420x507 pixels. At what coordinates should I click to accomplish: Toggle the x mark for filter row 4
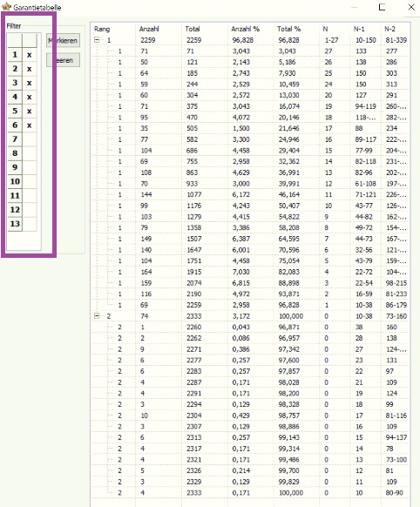pyautogui.click(x=30, y=97)
